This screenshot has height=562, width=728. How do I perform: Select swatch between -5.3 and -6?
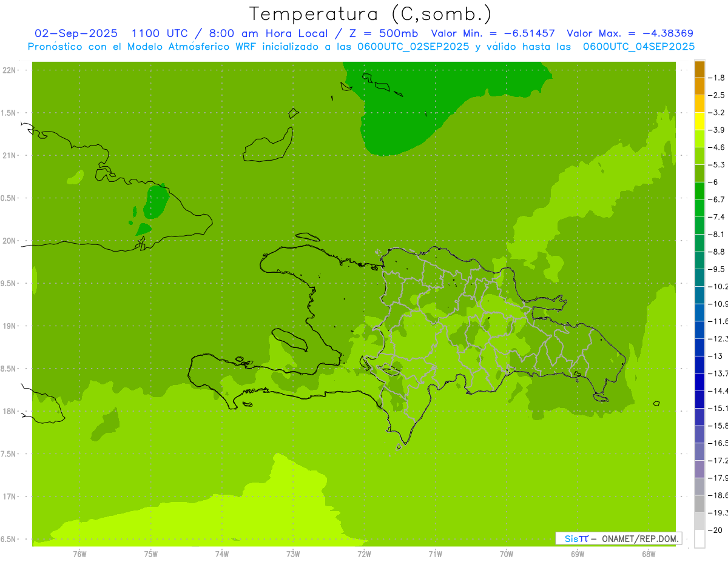(699, 173)
